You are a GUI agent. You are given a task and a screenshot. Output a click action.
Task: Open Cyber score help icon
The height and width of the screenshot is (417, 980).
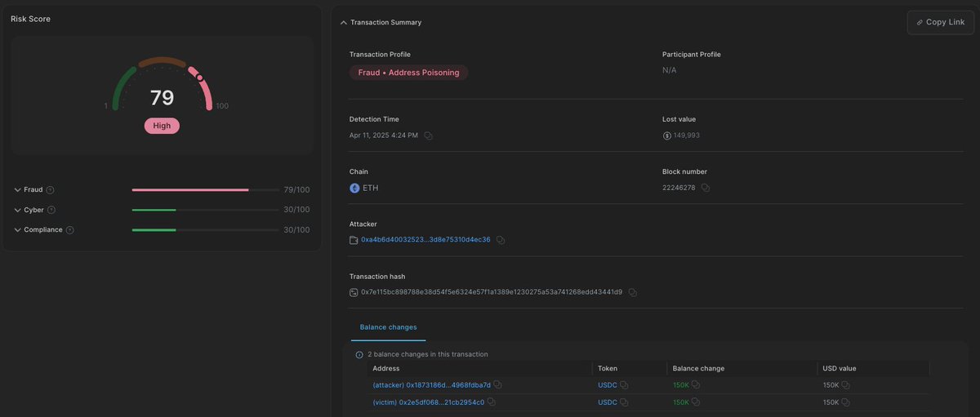tap(51, 210)
